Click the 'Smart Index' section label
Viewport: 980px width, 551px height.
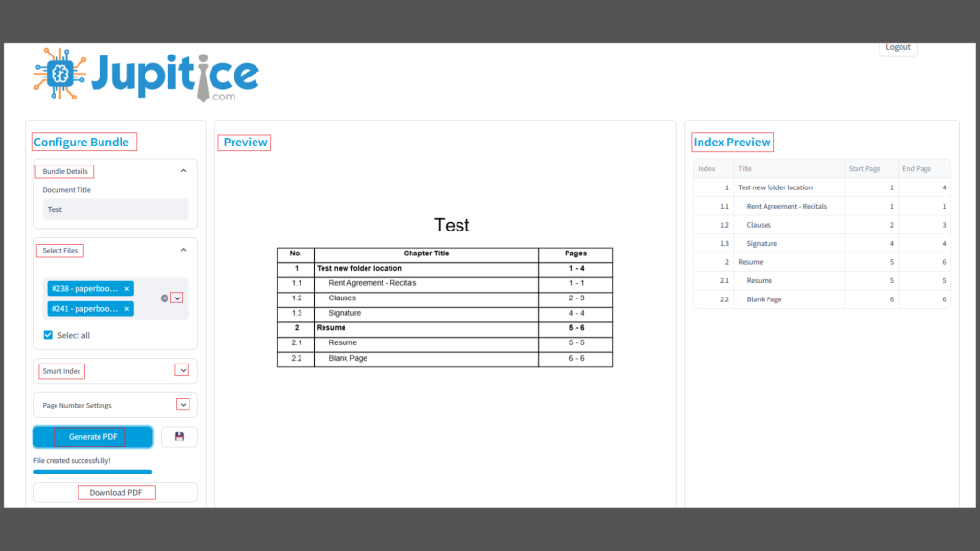point(61,371)
